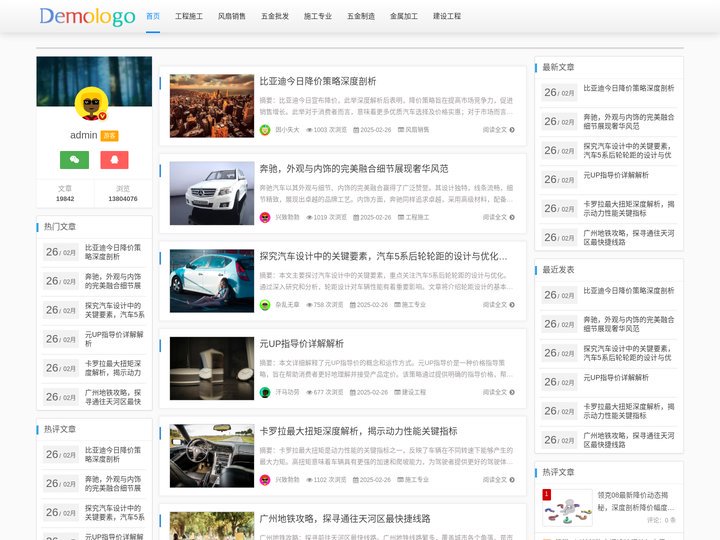Open main article 探究汽车设计中的关键要素
Viewport: 720px width, 540px height.
click(383, 256)
